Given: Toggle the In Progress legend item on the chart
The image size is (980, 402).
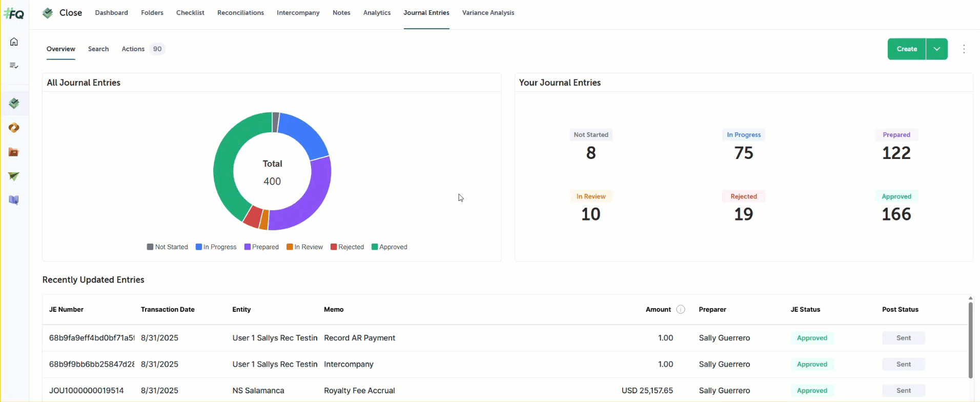Looking at the screenshot, I should click(216, 247).
